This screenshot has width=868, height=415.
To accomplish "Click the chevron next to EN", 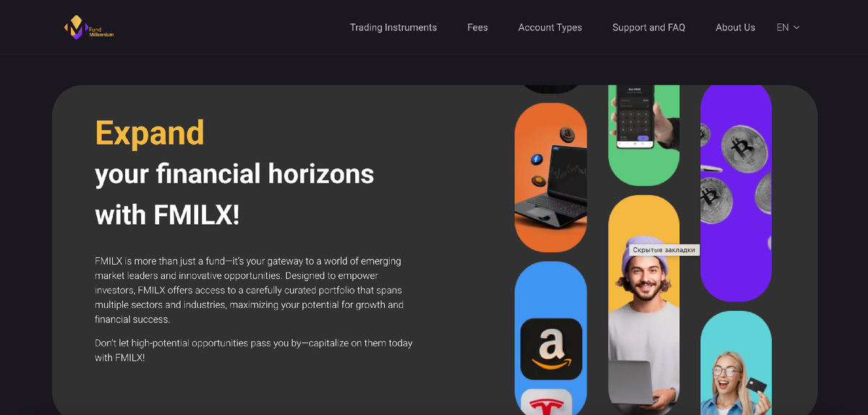I will coord(796,27).
